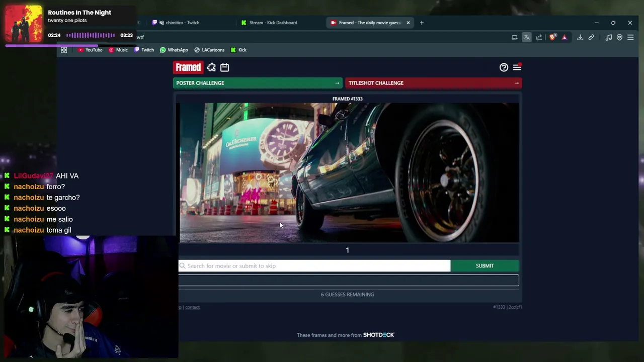The width and height of the screenshot is (644, 362).
Task: Click chat message "esooo"
Action: (x=56, y=208)
